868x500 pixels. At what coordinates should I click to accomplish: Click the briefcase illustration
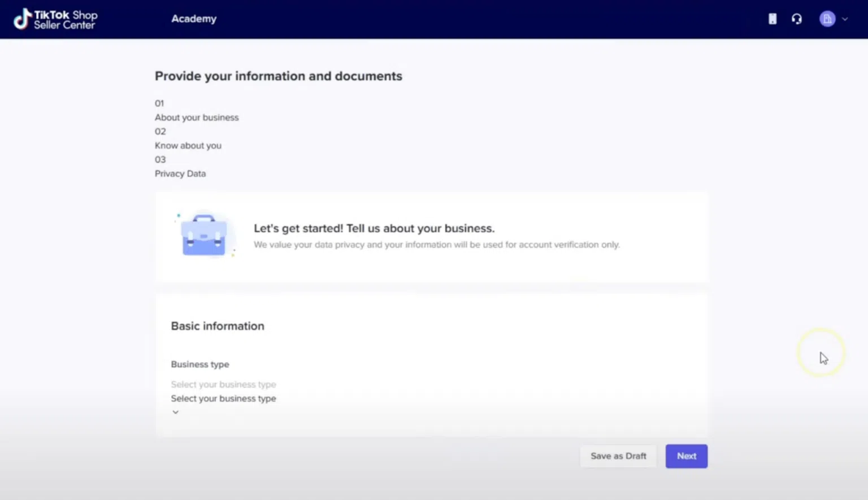pyautogui.click(x=204, y=235)
